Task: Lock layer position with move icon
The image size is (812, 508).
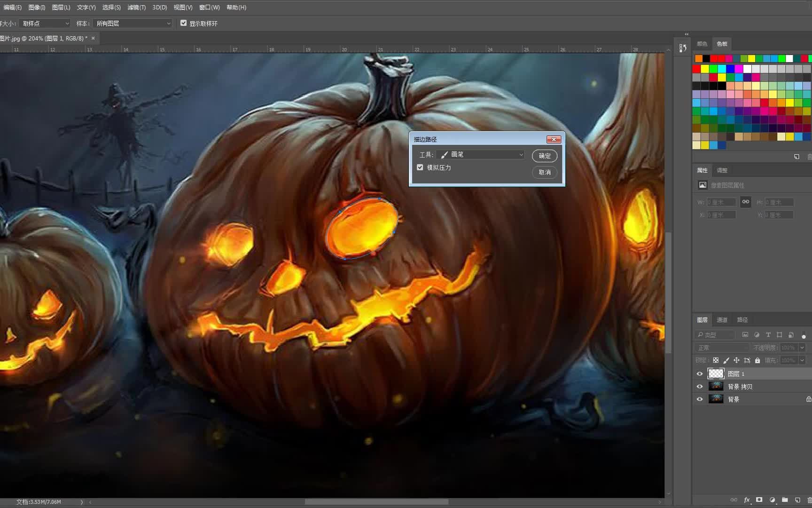Action: point(736,360)
